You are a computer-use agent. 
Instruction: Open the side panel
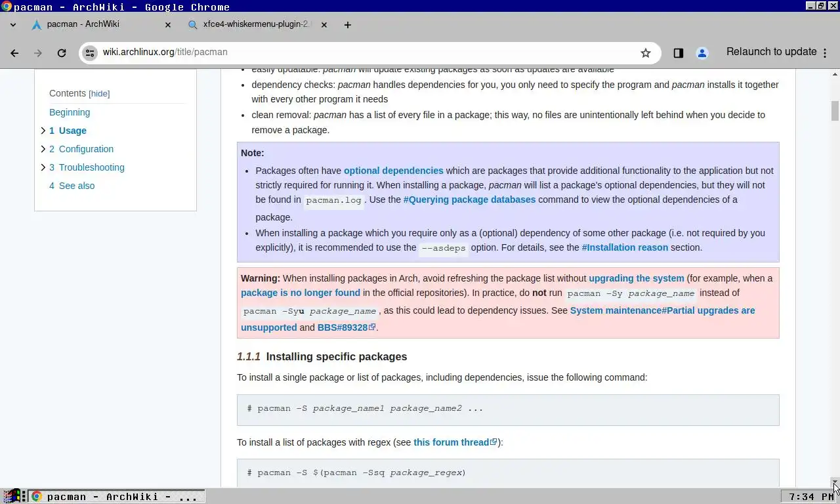click(679, 53)
